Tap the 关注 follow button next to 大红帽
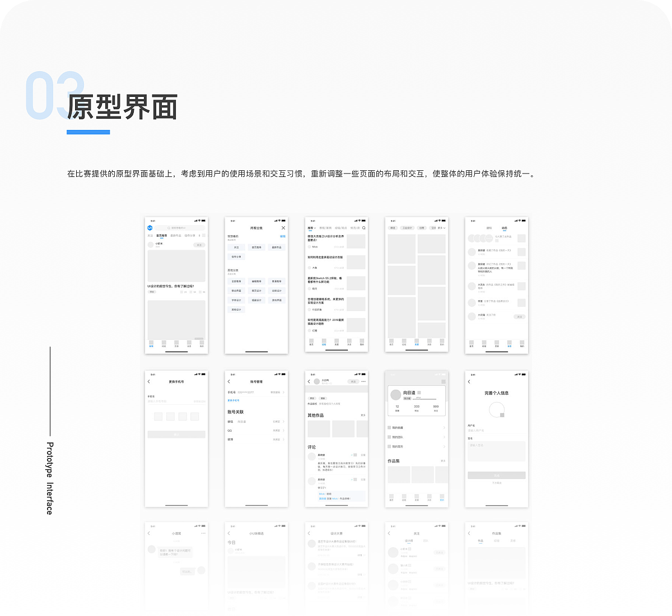The width and height of the screenshot is (672, 616). click(x=520, y=316)
